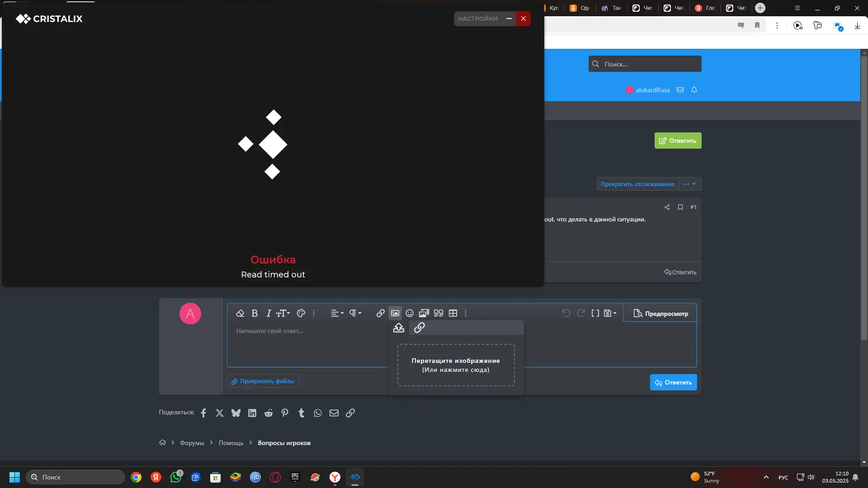Click the undo icon in editor
The height and width of the screenshot is (488, 868).
(566, 313)
